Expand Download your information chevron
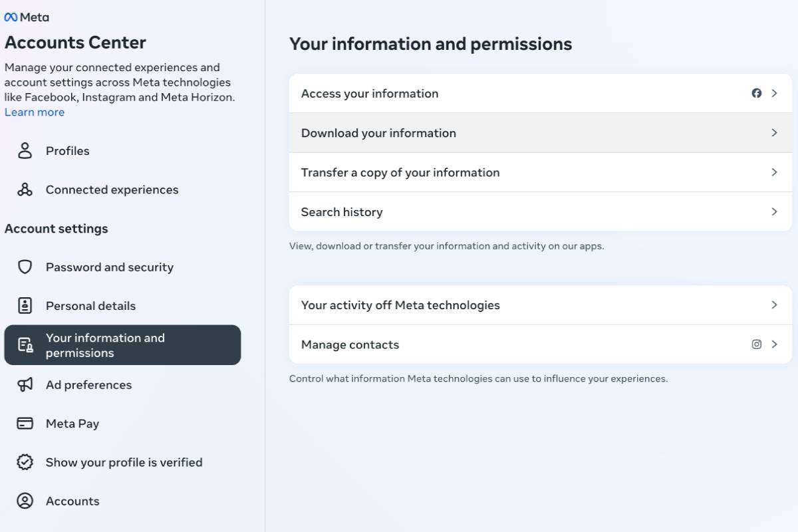Viewport: 798px width, 532px height. pos(774,133)
